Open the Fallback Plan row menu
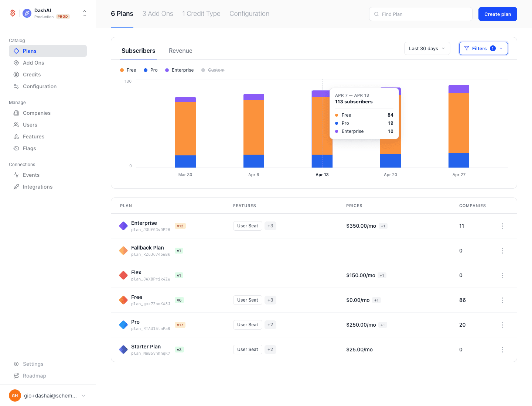This screenshot has width=532, height=406. [502, 251]
